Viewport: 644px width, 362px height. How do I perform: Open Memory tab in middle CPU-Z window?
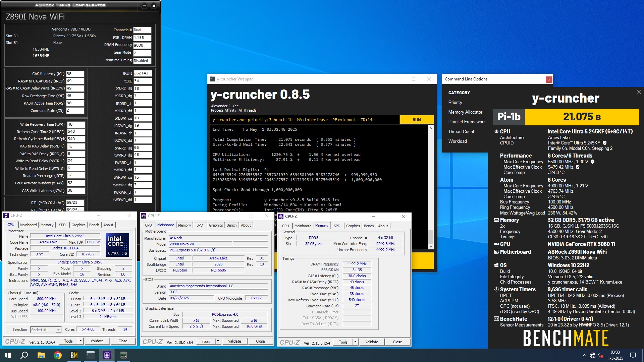pos(184,225)
